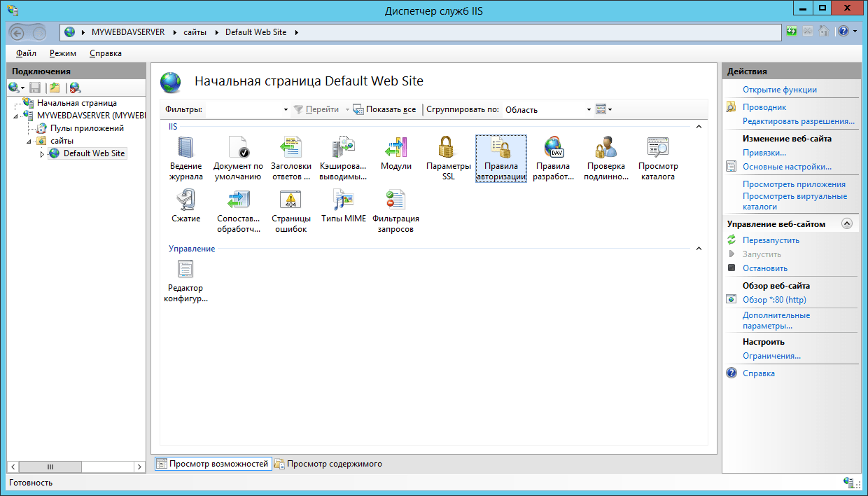Open the Фильтры dropdown
The width and height of the screenshot is (868, 496).
pos(286,109)
